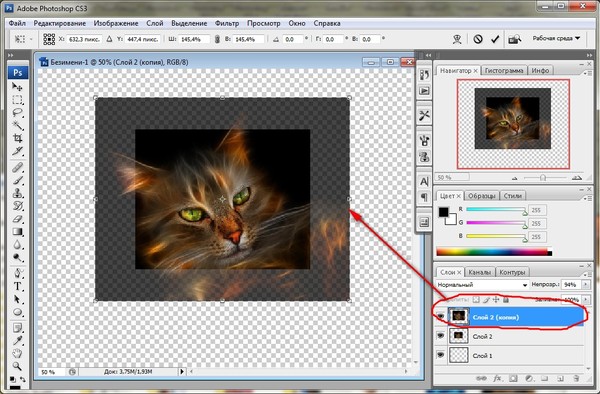The height and width of the screenshot is (394, 600).
Task: Select the Rectangular Marquee tool
Action: 17,100
